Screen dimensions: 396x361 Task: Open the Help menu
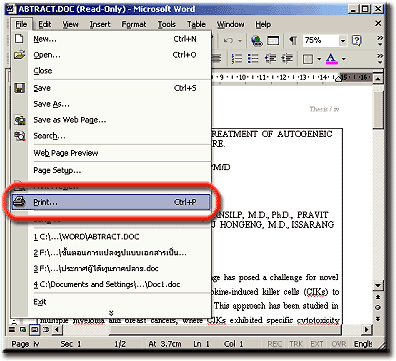coord(263,24)
